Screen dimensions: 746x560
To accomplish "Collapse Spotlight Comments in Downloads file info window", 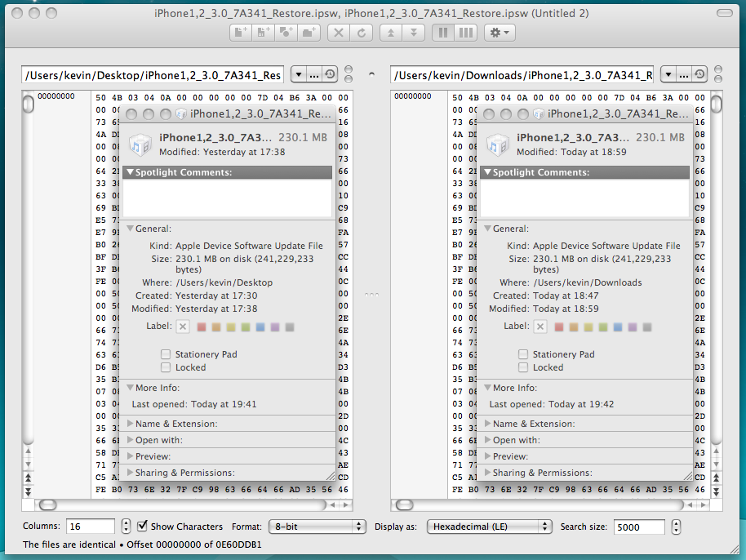I will coord(487,172).
